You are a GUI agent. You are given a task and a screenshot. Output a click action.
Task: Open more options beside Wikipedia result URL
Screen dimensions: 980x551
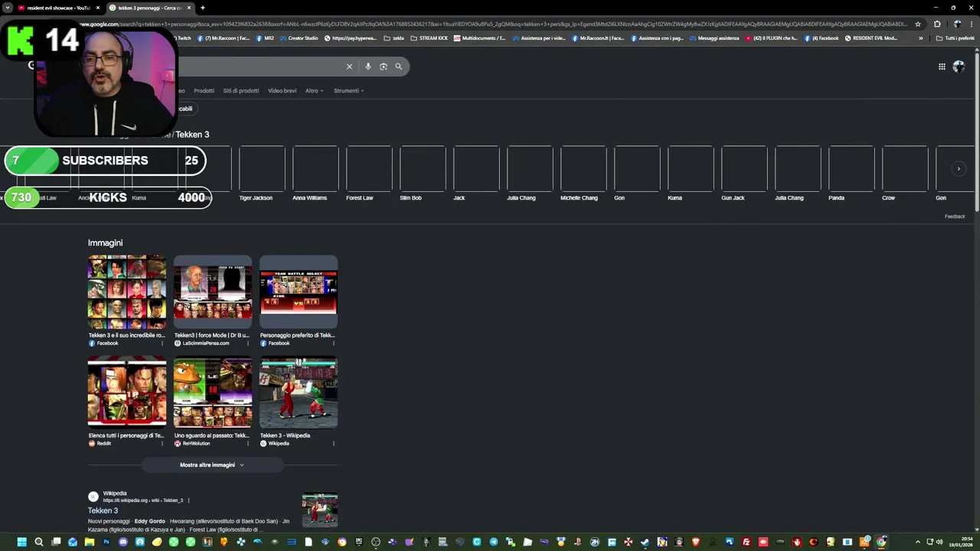click(x=188, y=500)
